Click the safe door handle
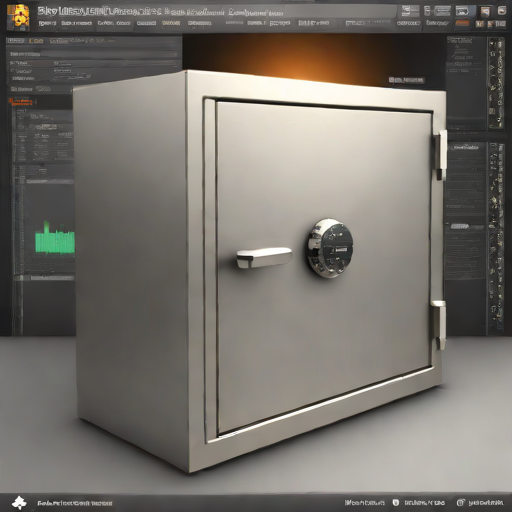Screen dimensions: 512x512 click(x=264, y=257)
